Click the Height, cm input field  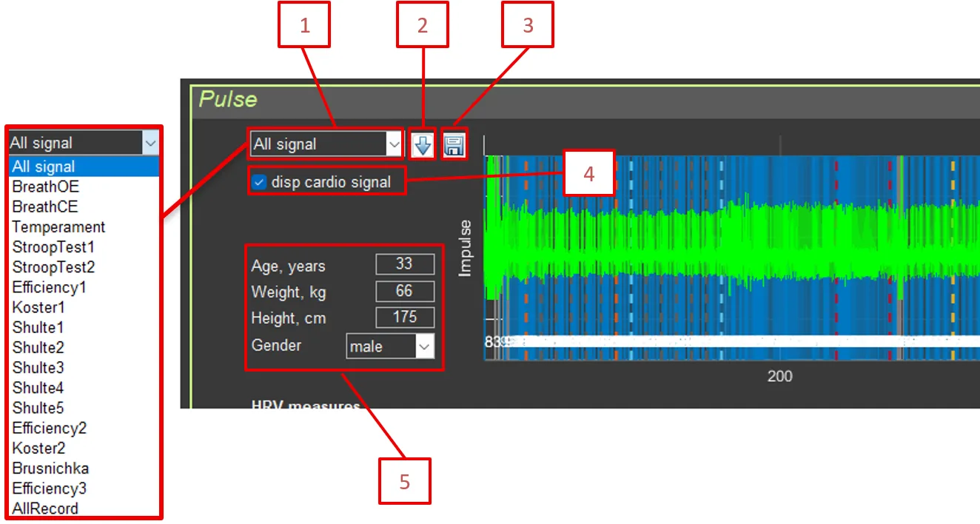[x=404, y=318]
